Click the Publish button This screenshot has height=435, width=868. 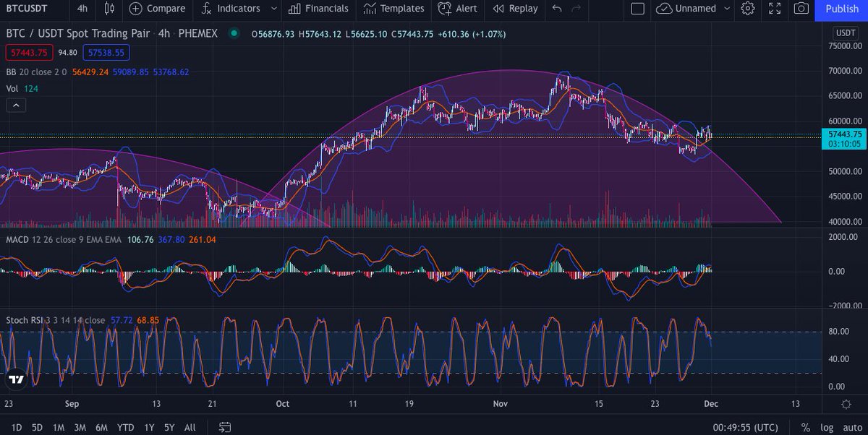point(842,9)
